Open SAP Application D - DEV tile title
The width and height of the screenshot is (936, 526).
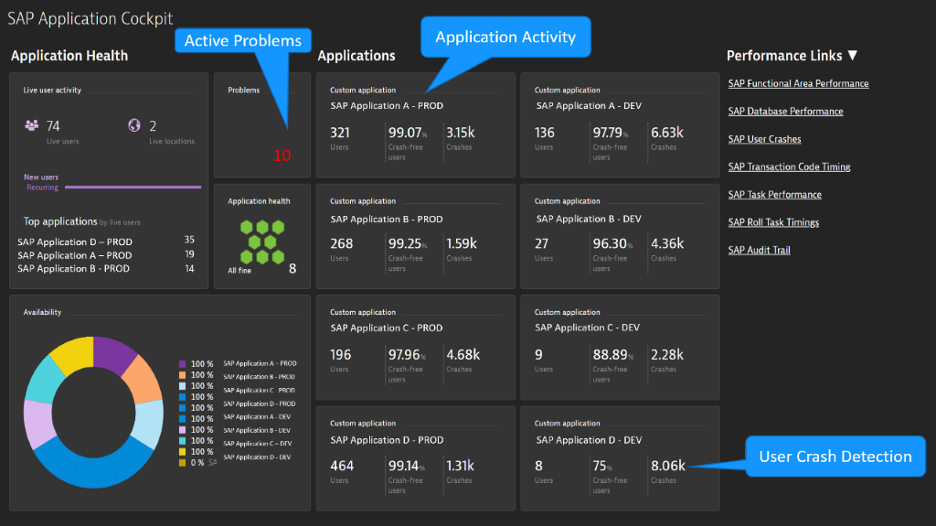click(589, 440)
